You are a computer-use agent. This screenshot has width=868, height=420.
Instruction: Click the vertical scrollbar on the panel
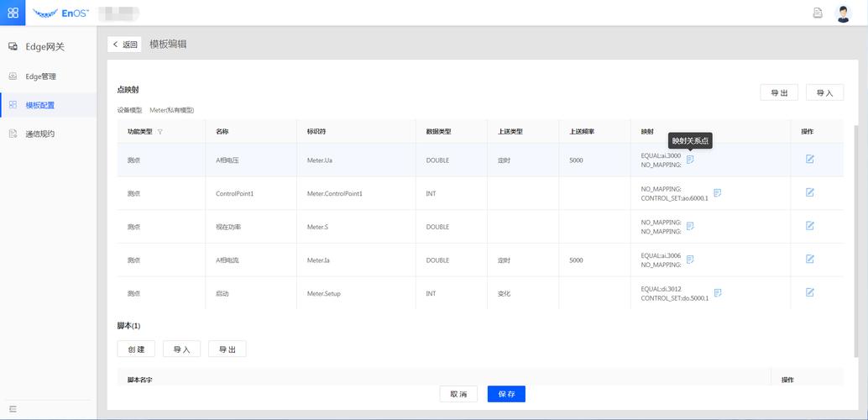[857, 241]
